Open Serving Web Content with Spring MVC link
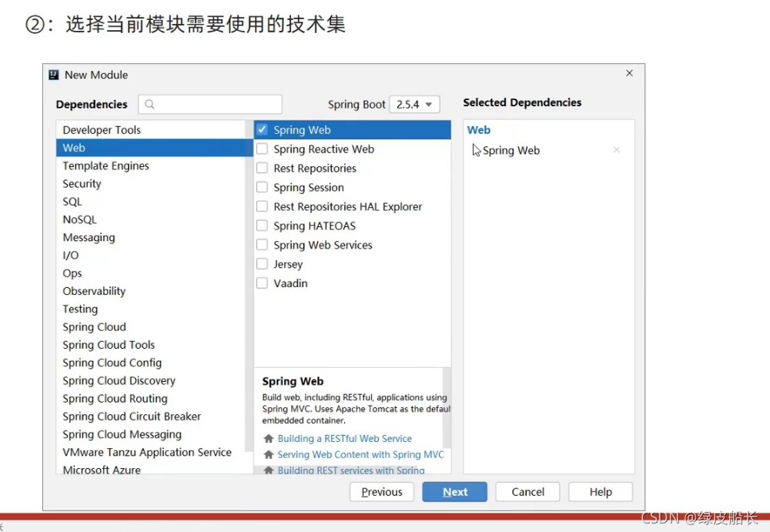770x532 pixels. (x=360, y=454)
